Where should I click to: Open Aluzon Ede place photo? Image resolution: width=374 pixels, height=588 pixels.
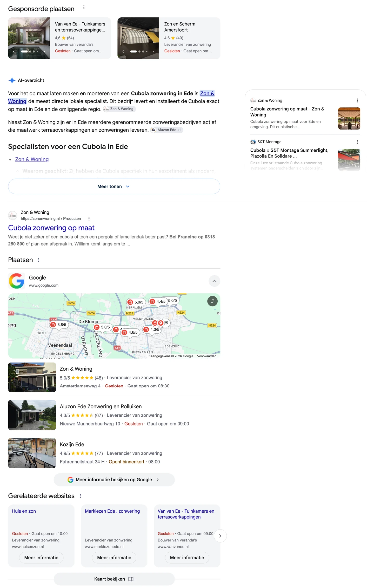32,415
